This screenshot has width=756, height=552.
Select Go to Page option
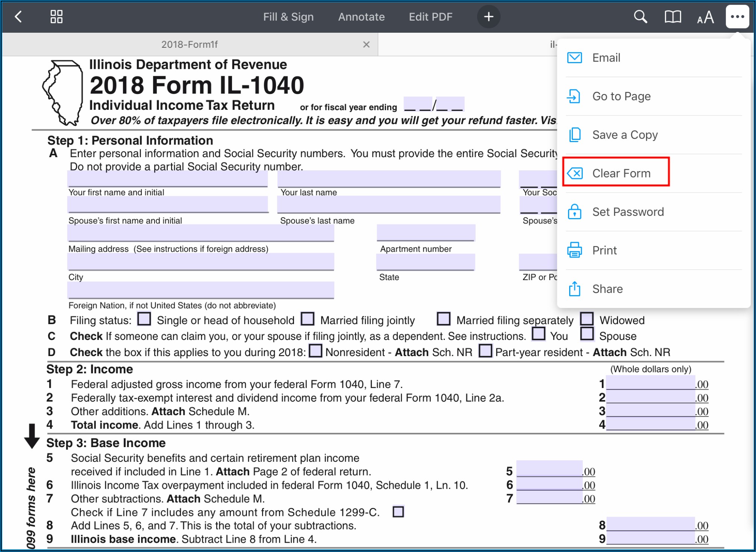(x=621, y=96)
